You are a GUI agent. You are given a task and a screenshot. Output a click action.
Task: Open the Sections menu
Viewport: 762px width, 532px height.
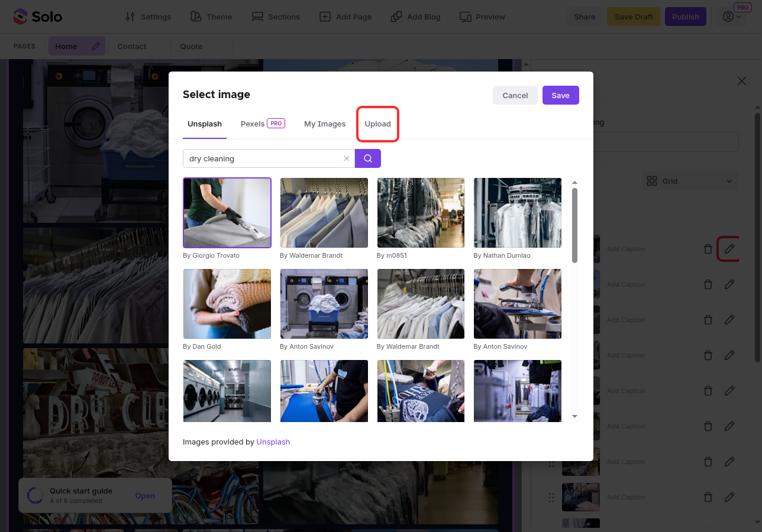tap(276, 17)
